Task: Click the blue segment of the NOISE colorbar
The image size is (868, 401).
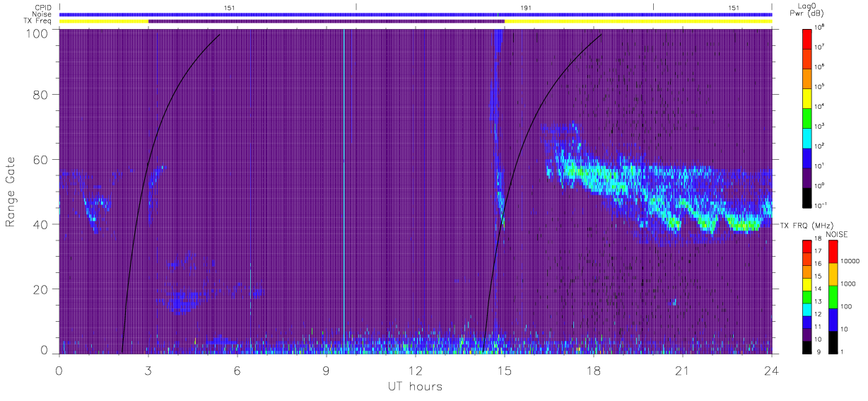Action: click(833, 320)
